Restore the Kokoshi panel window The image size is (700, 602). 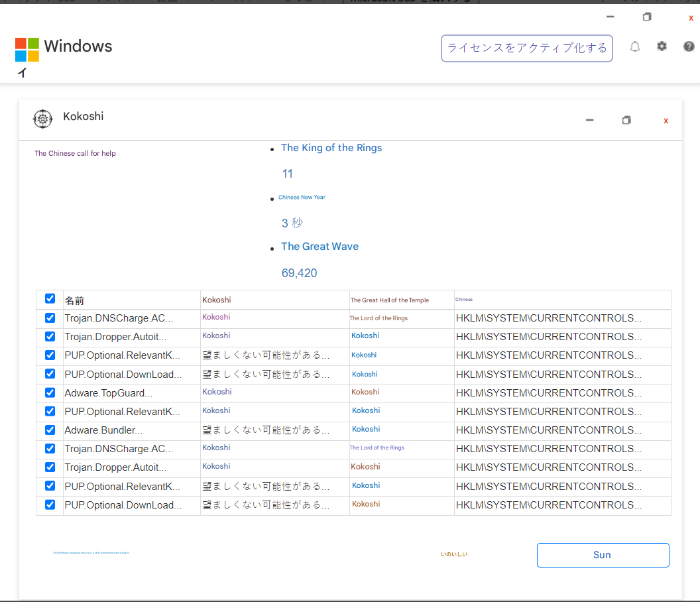pos(626,120)
